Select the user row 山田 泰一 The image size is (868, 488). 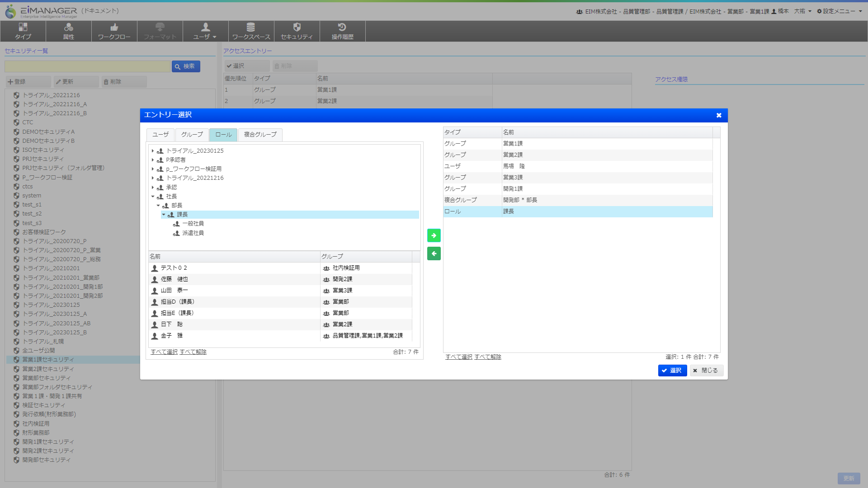pyautogui.click(x=280, y=291)
